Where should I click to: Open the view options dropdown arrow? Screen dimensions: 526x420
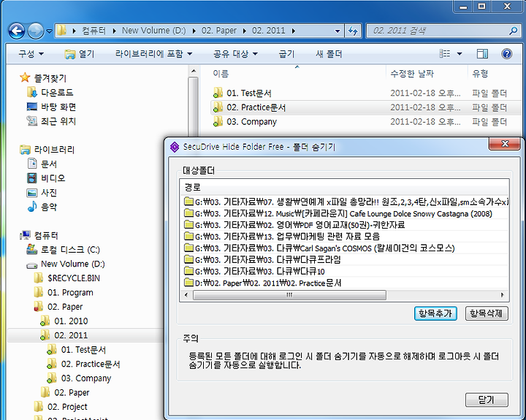click(x=460, y=53)
